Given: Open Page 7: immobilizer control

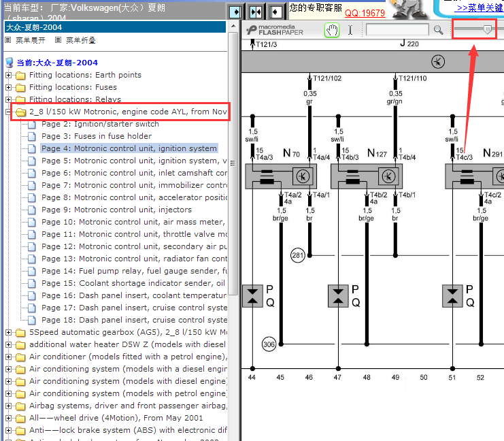Looking at the screenshot, I should [x=134, y=185].
